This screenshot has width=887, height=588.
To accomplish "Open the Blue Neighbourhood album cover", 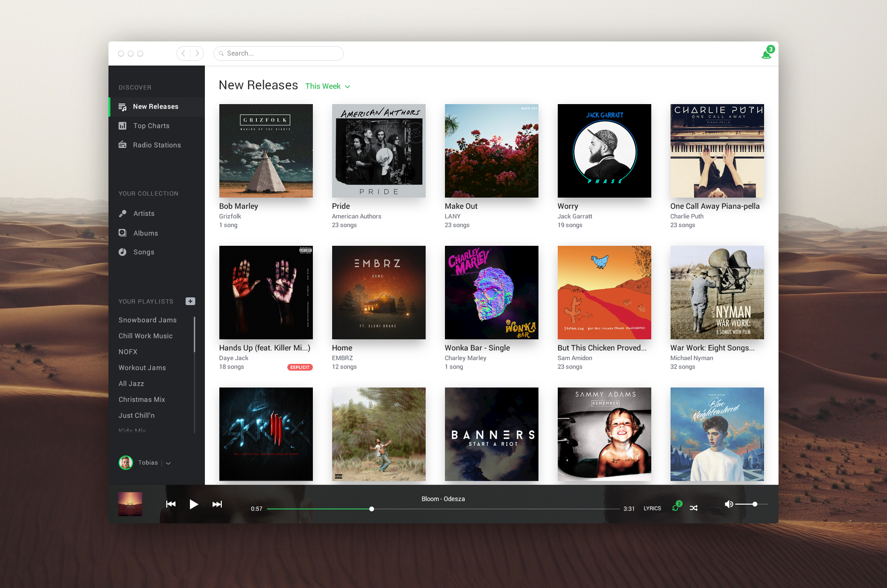I will pyautogui.click(x=717, y=434).
